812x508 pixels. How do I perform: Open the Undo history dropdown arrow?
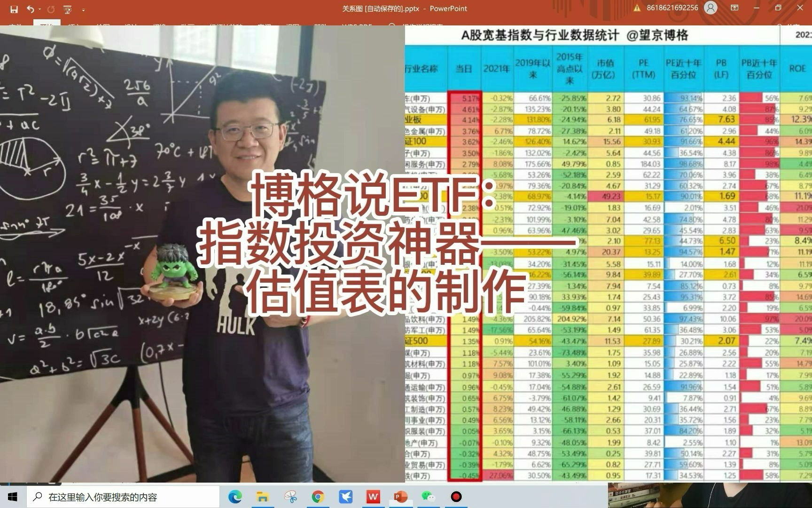pyautogui.click(x=40, y=9)
